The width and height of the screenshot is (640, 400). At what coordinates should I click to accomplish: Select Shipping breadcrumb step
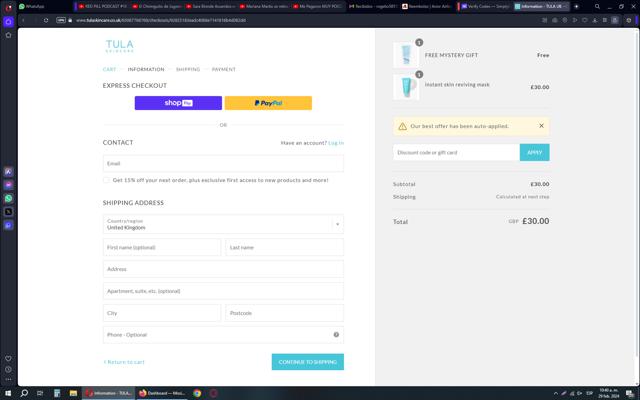188,69
